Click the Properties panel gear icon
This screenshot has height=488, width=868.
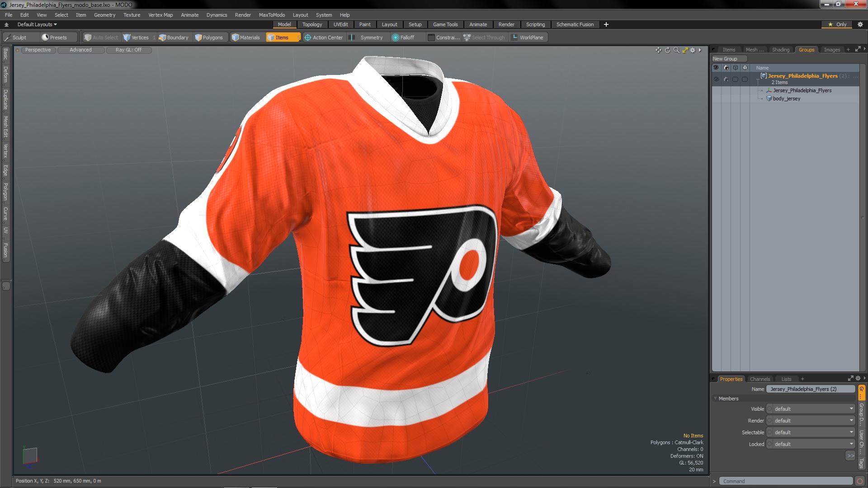pos(858,379)
